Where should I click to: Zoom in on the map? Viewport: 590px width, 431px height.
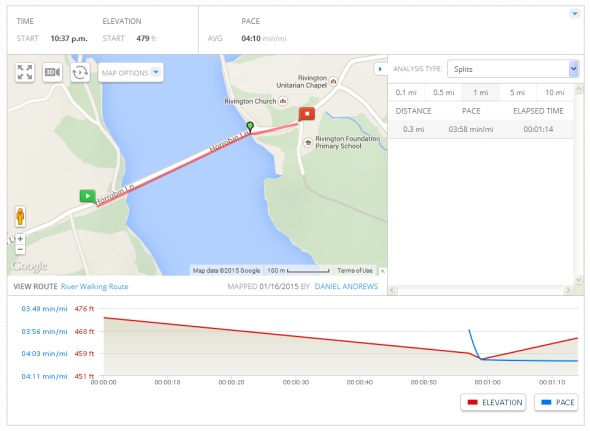click(20, 239)
